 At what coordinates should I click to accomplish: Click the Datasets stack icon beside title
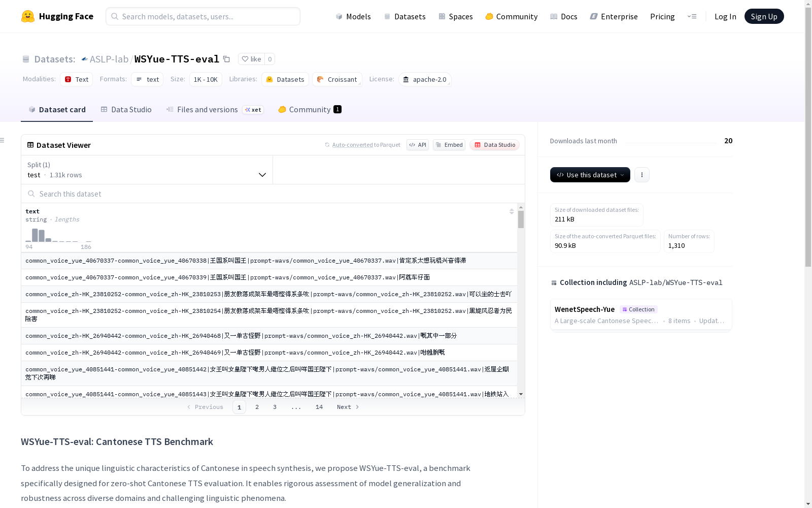(x=26, y=59)
